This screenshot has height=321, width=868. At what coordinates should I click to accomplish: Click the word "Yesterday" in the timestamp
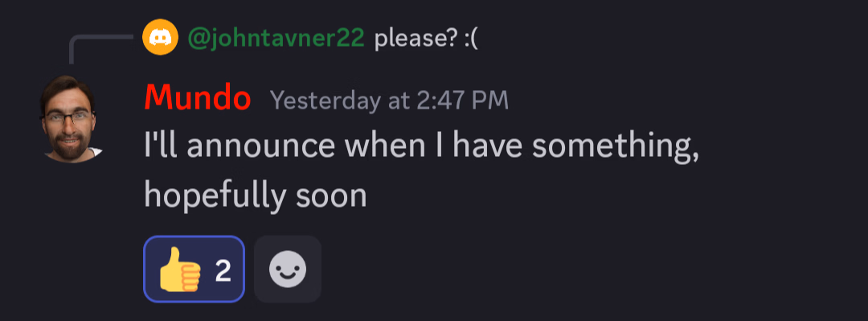[x=325, y=101]
